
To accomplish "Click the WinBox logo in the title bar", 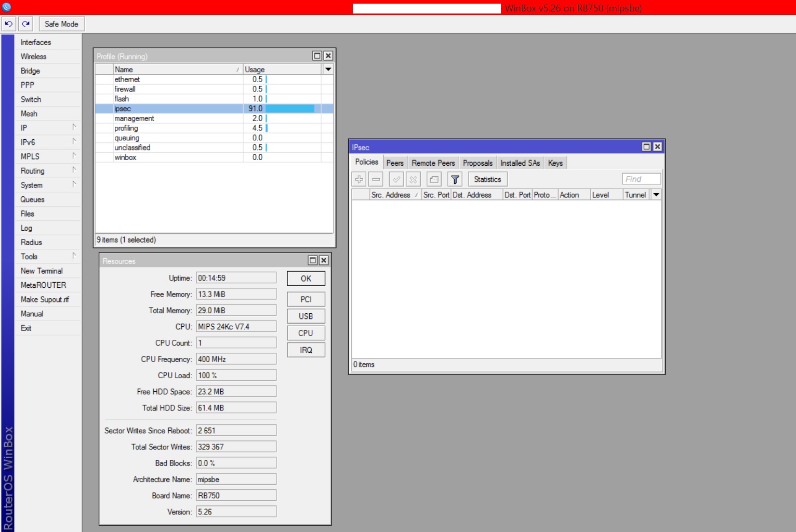I will (7, 7).
